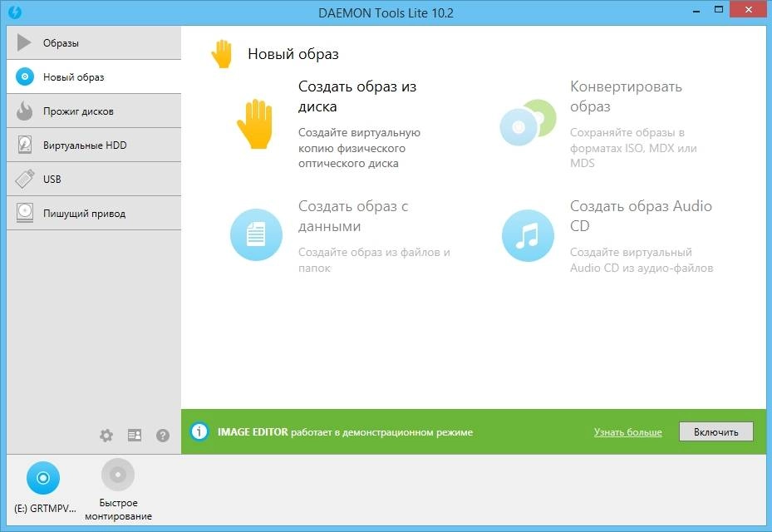Click the Быстрое монтирование disc icon

[118, 475]
